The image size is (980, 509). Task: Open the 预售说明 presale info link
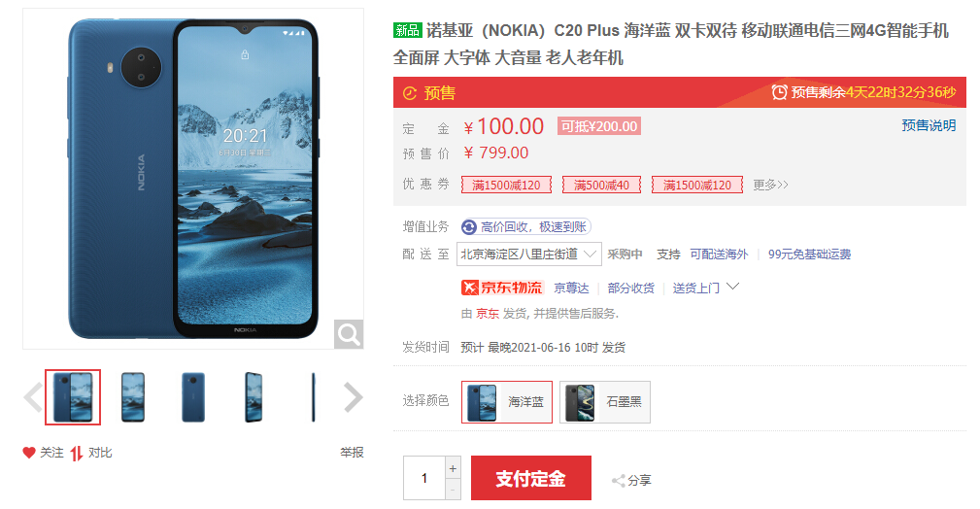929,125
